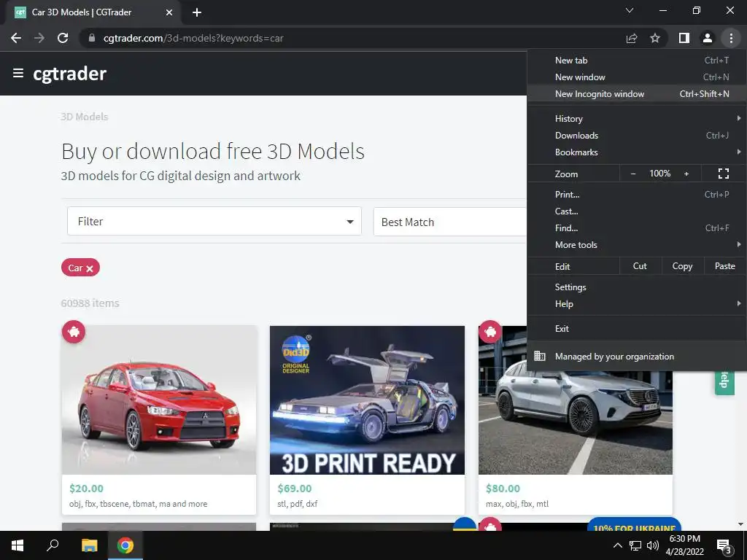Open File Explorer from the taskbar
Viewport: 747px width, 560px height.
pyautogui.click(x=89, y=545)
